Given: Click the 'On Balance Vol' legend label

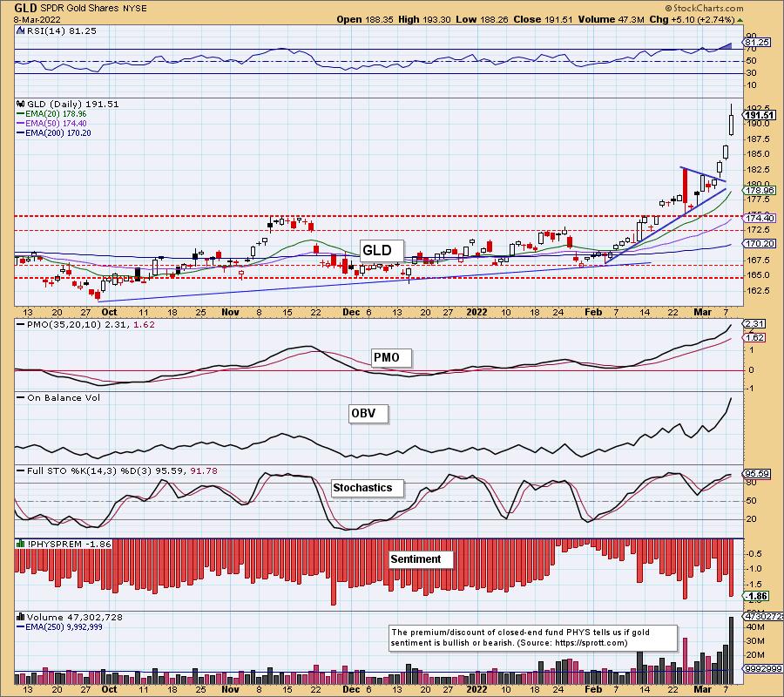Looking at the screenshot, I should coord(64,398).
